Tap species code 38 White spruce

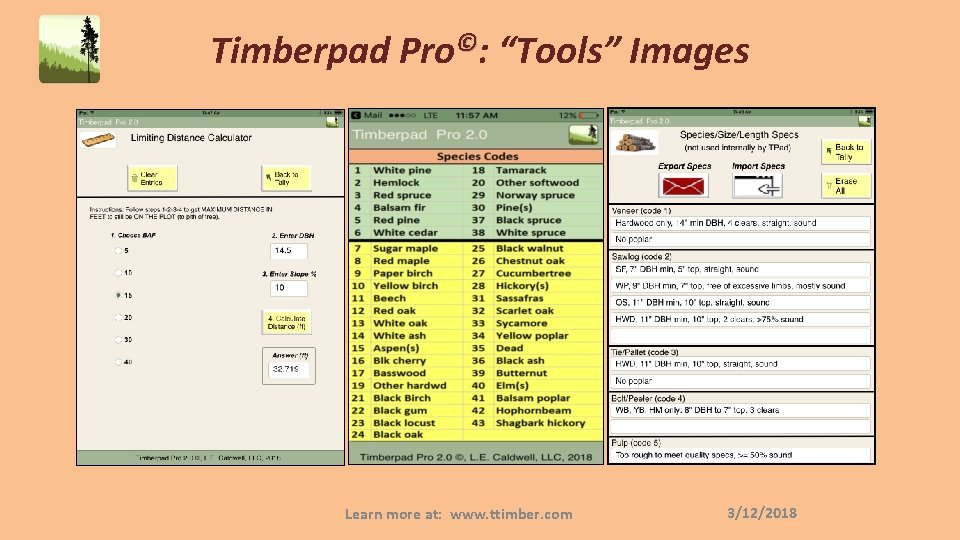[533, 233]
